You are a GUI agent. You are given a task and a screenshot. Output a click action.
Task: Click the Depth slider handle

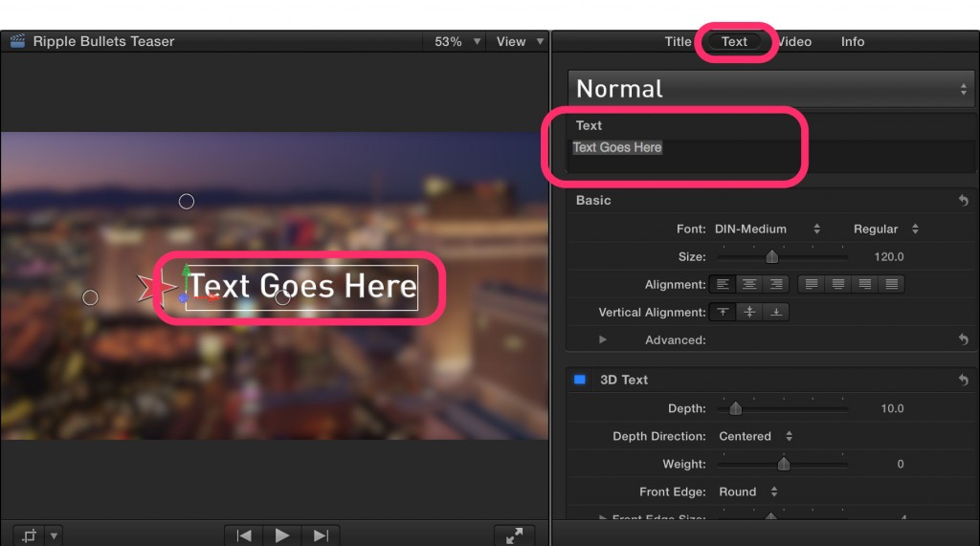tap(736, 408)
